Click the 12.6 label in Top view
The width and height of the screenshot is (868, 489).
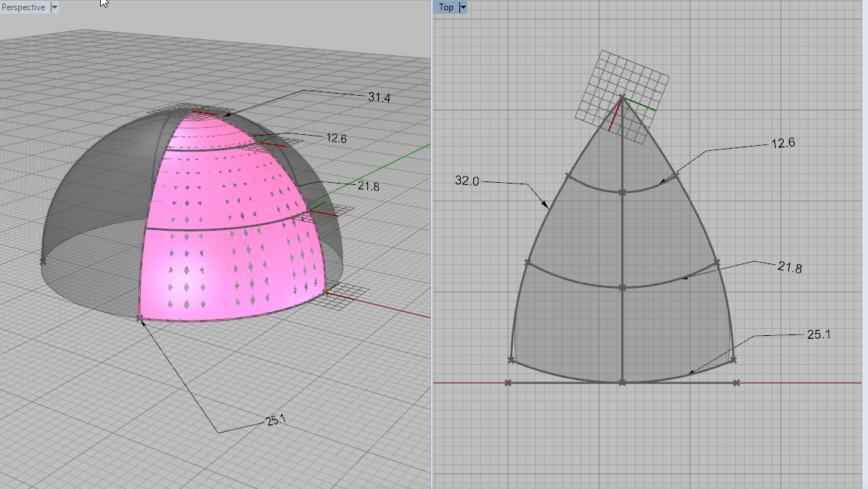(x=783, y=143)
